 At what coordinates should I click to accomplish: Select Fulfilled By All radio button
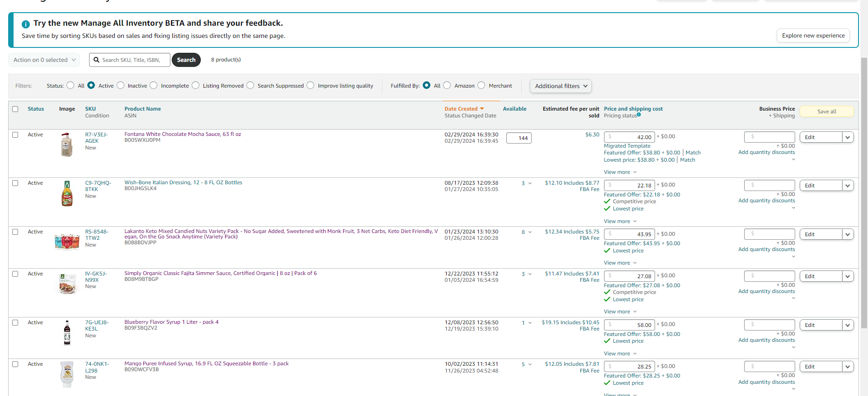point(427,85)
